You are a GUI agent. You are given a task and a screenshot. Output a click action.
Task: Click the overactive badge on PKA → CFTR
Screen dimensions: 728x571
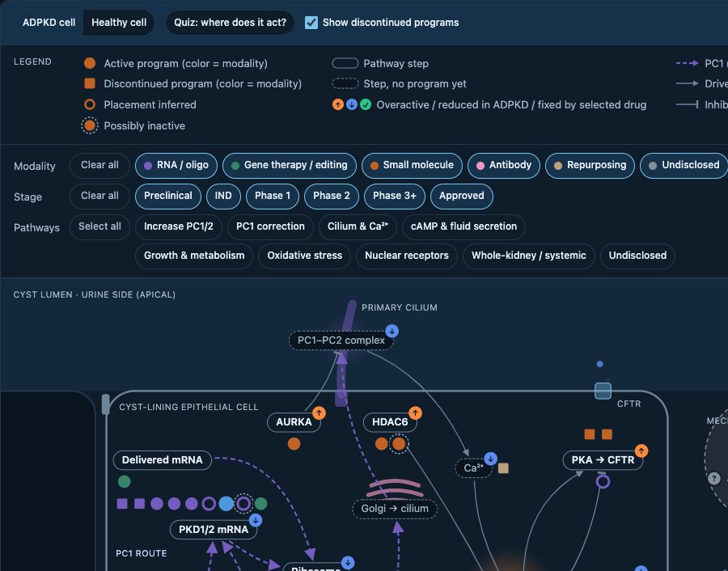pyautogui.click(x=641, y=450)
